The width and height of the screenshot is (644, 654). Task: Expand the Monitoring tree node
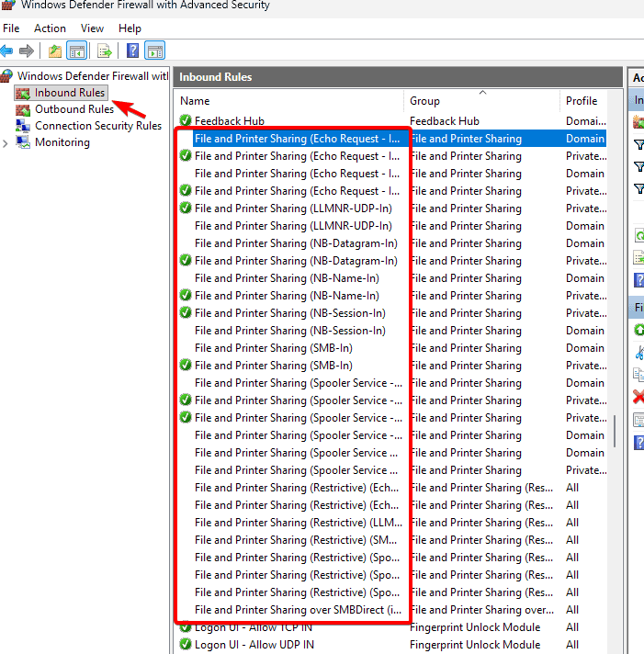coord(6,143)
